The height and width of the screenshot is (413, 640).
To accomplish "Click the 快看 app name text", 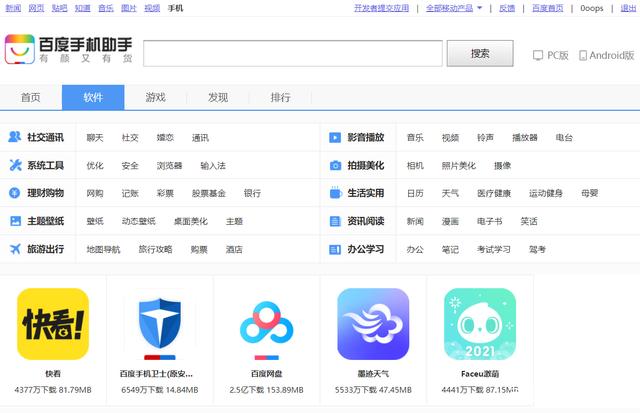I will [x=53, y=373].
